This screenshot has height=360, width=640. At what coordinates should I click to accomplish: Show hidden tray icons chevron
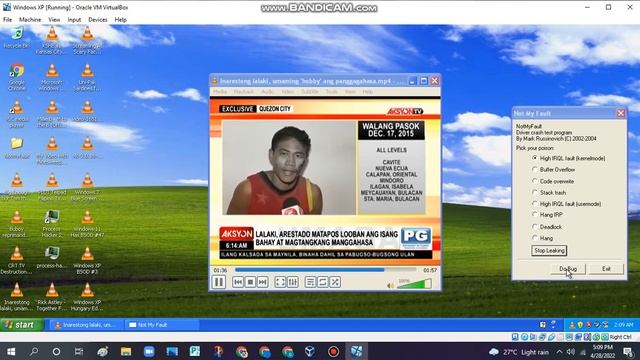tap(559, 352)
